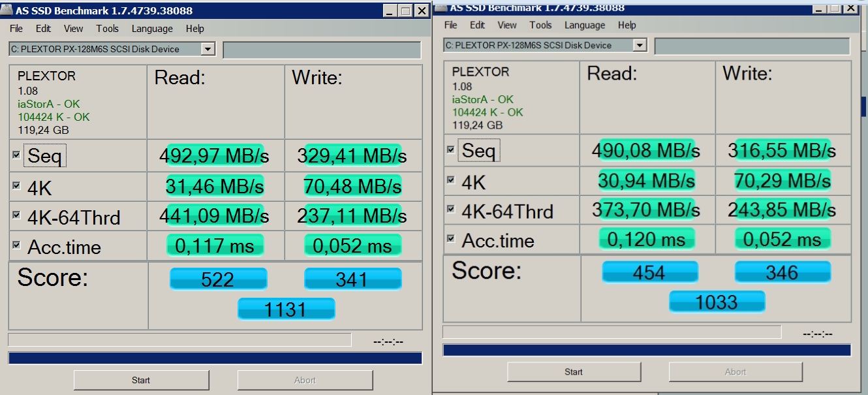Toggle Acc.time checkbox in left window
Image resolution: width=868 pixels, height=395 pixels.
pos(16,245)
